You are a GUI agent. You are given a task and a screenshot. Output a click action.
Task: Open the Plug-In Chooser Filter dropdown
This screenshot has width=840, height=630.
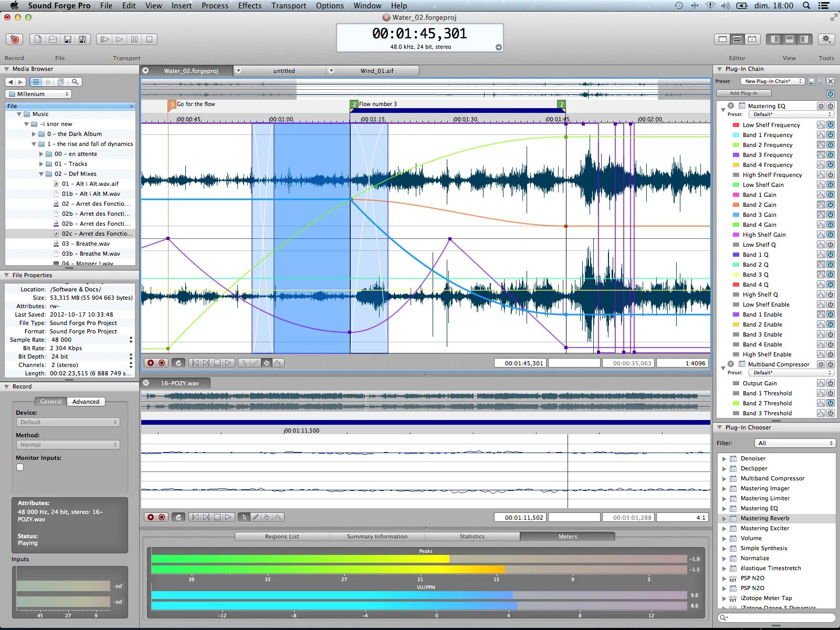click(795, 443)
